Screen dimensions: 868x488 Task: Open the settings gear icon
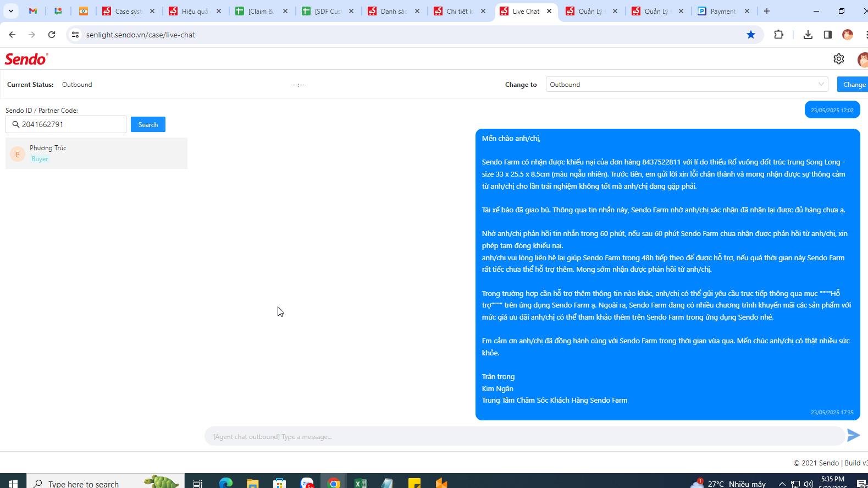[x=838, y=59]
